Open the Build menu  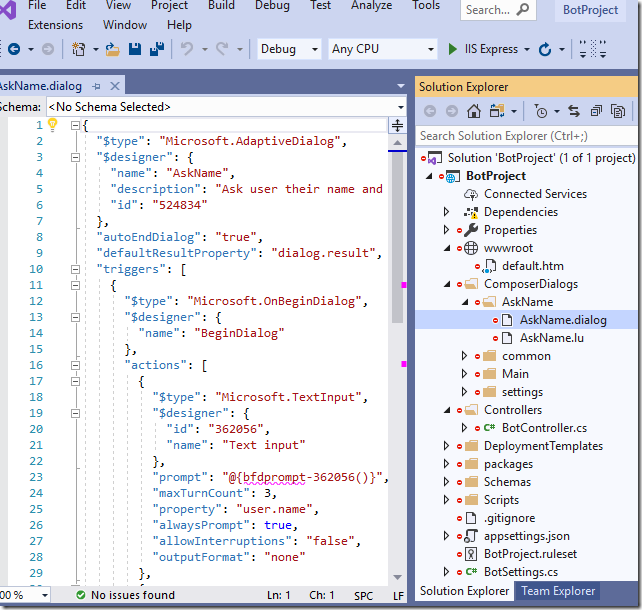(x=221, y=5)
